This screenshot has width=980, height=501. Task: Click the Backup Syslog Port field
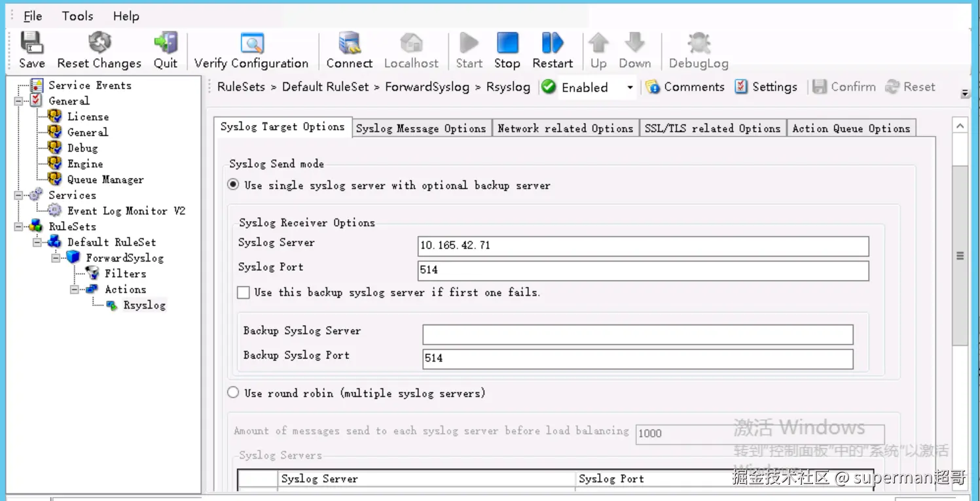(638, 358)
